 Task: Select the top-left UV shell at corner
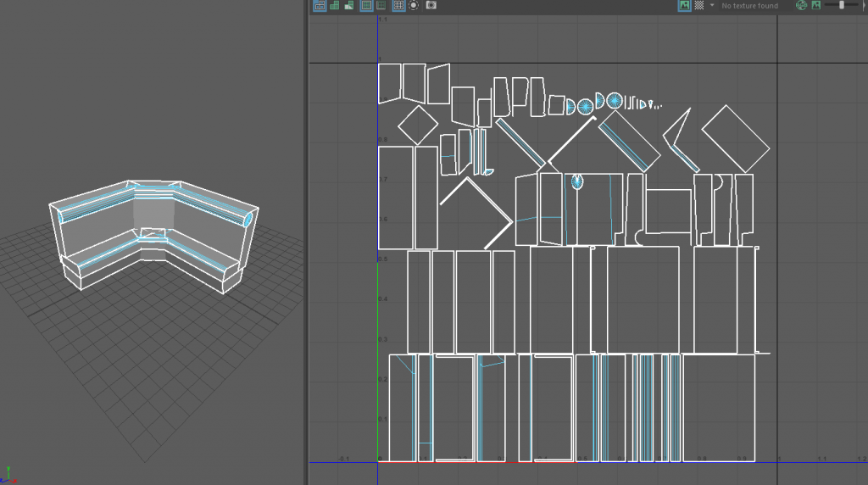tap(389, 83)
